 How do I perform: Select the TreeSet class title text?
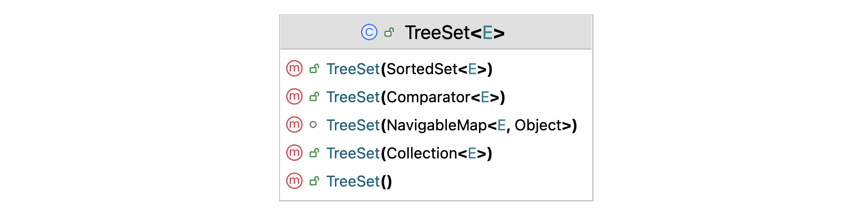click(437, 32)
